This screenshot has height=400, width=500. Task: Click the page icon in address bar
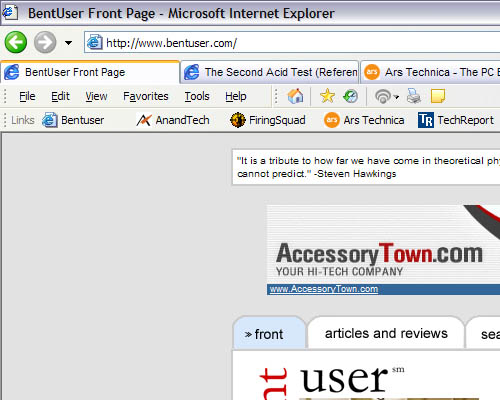94,43
